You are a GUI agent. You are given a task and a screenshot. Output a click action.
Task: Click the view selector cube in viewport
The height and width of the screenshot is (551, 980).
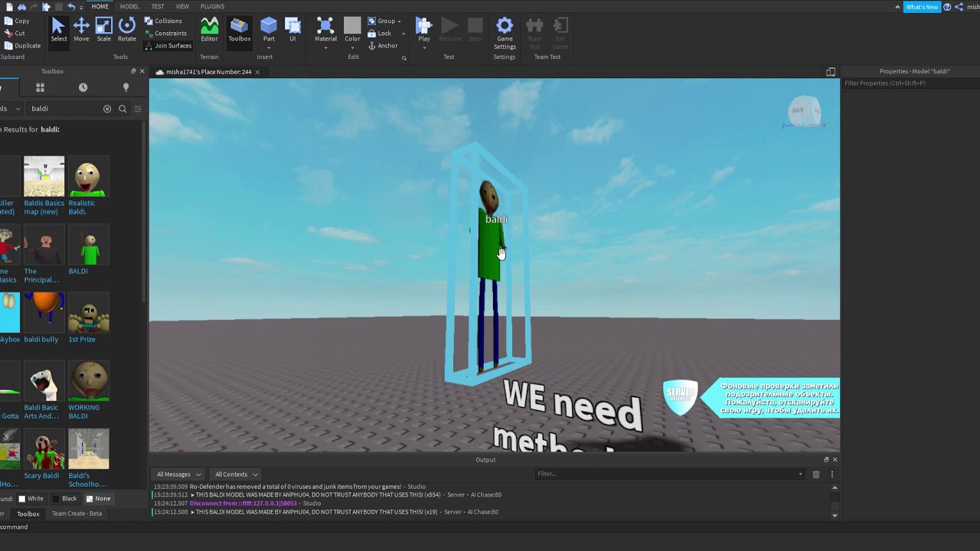[x=803, y=112]
